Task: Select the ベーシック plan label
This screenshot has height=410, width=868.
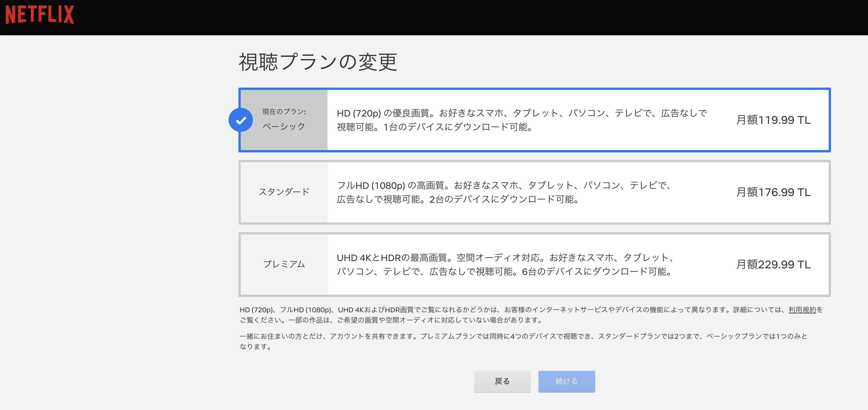Action: 284,127
